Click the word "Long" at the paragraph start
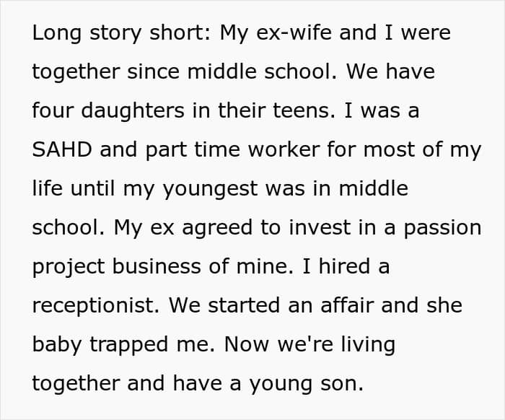Viewport: 505px width, 420px height. [x=57, y=33]
